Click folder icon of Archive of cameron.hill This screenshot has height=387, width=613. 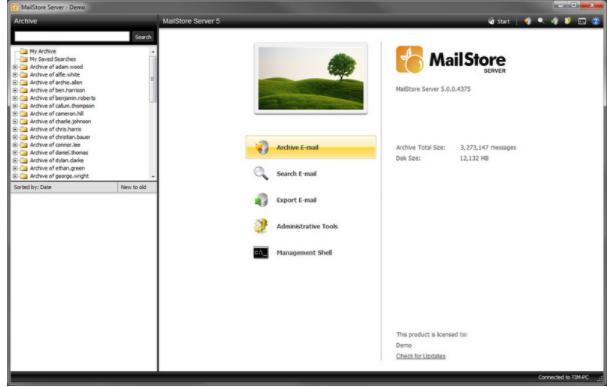(x=24, y=114)
